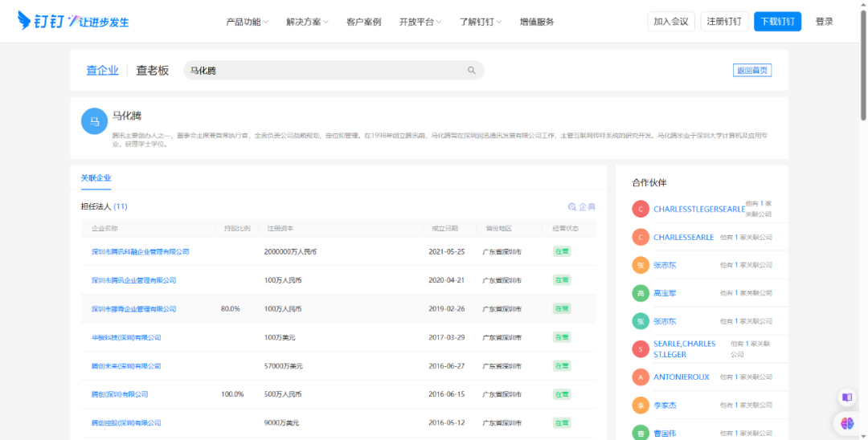Click the 成立日期 column header
Image resolution: width=868 pixels, height=440 pixels.
[444, 228]
